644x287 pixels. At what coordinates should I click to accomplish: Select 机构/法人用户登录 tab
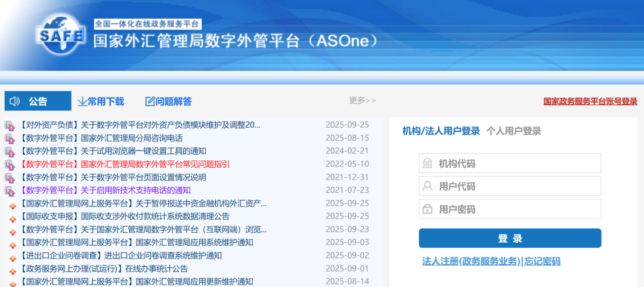(441, 131)
